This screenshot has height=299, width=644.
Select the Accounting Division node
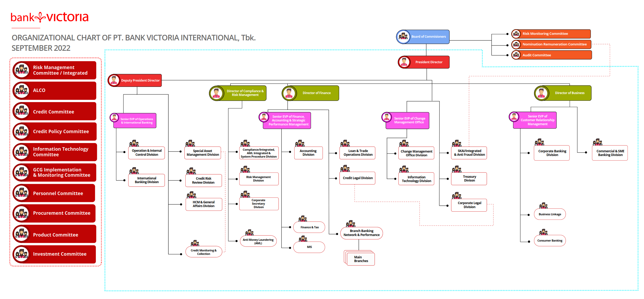tap(308, 153)
